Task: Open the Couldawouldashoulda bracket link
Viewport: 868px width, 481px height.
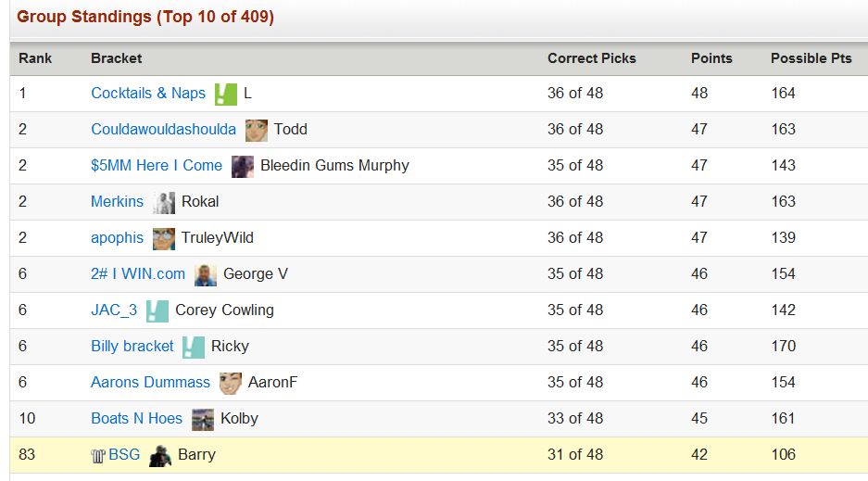Action: click(163, 129)
